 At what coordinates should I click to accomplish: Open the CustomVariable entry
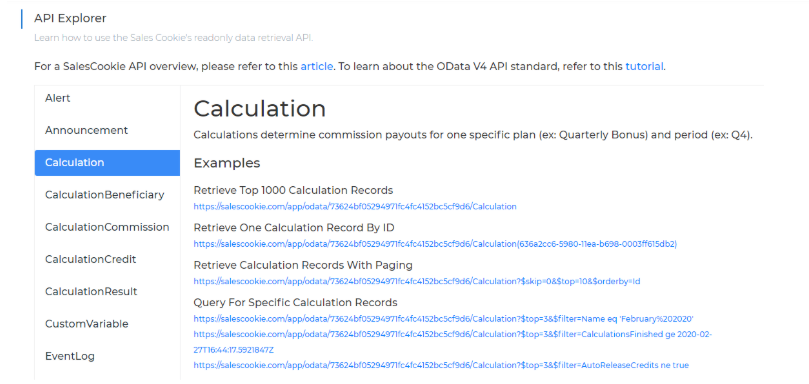[x=86, y=324]
